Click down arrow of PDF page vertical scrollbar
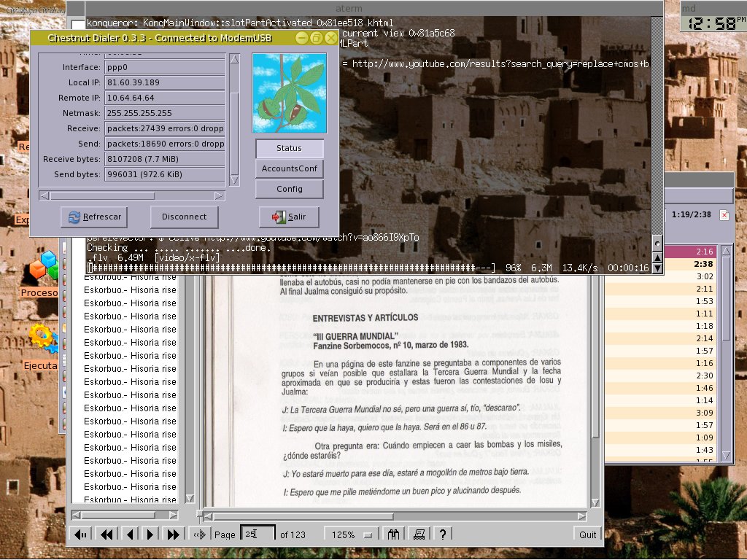Screen dimensions: 747x560 (595, 502)
